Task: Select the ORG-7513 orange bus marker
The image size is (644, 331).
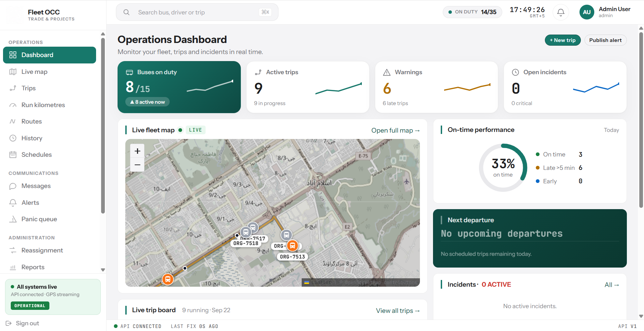Action: 293,246
